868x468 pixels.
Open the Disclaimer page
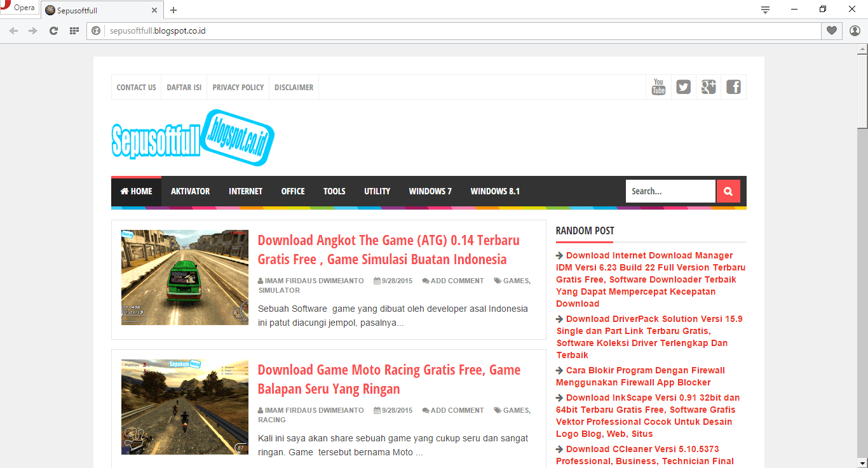coord(294,88)
